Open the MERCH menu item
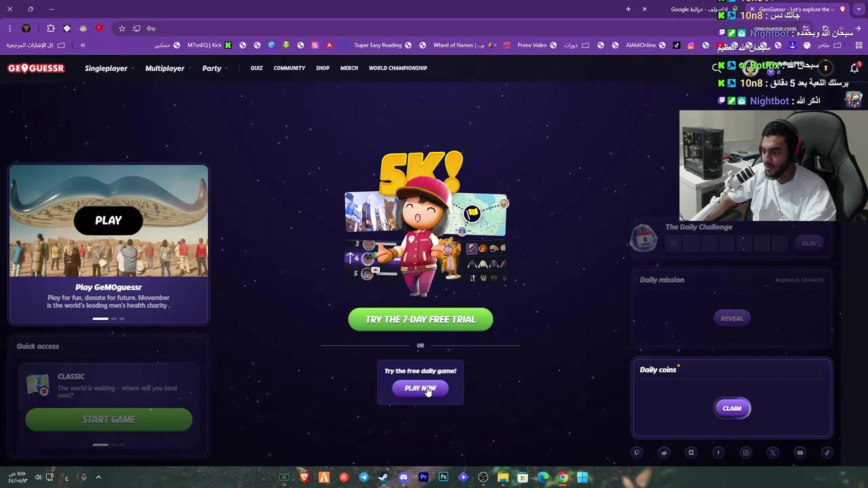 (x=349, y=68)
